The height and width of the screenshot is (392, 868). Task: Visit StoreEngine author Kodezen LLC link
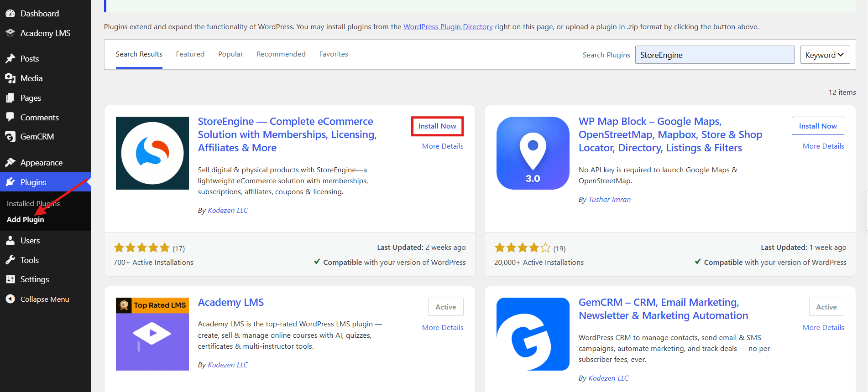pyautogui.click(x=228, y=210)
